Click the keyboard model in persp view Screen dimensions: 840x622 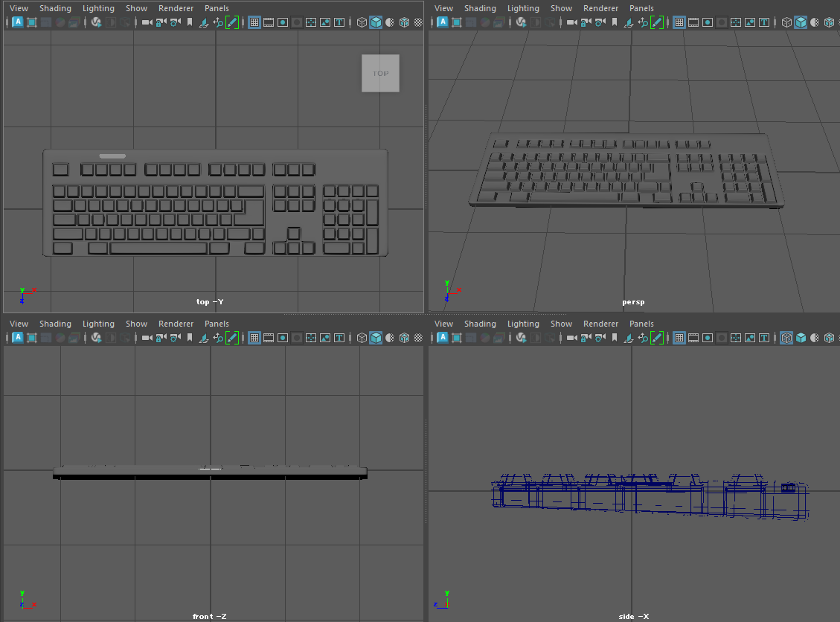(x=626, y=170)
